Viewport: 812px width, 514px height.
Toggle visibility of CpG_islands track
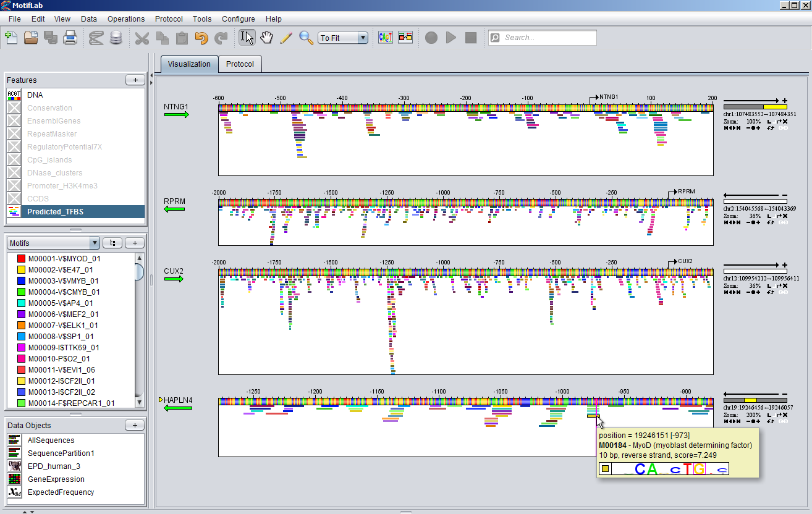point(14,160)
